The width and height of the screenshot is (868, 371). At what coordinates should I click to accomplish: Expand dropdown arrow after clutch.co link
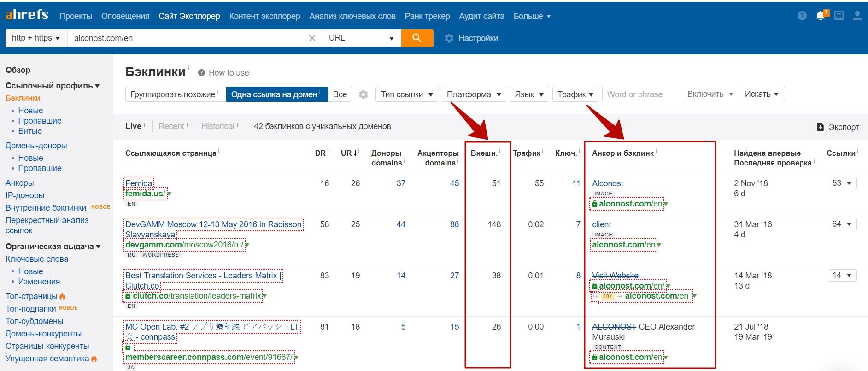click(264, 296)
